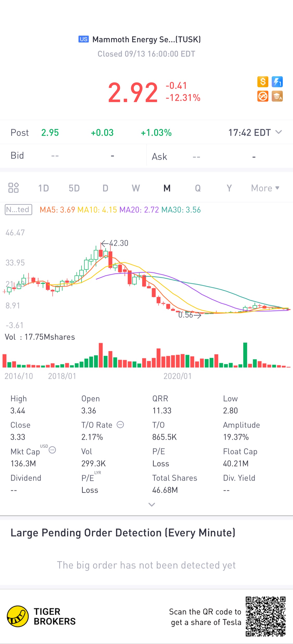The image size is (293, 644).
Task: Tap the 2.92 last price
Action: 133,92
